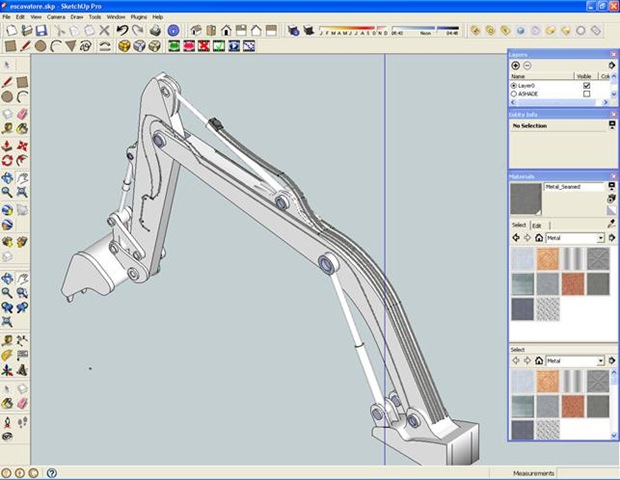Viewport: 620px width, 480px height.
Task: Click the Delete Layer minus icon
Action: (x=527, y=65)
